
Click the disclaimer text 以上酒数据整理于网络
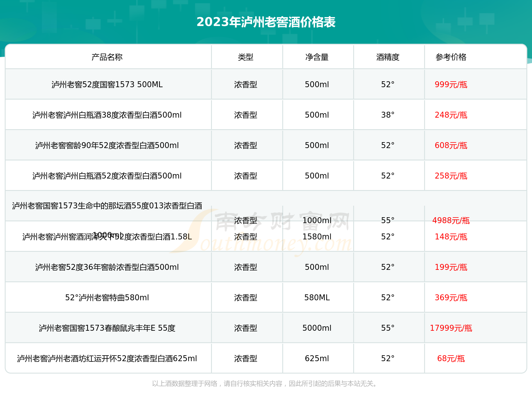(185, 384)
